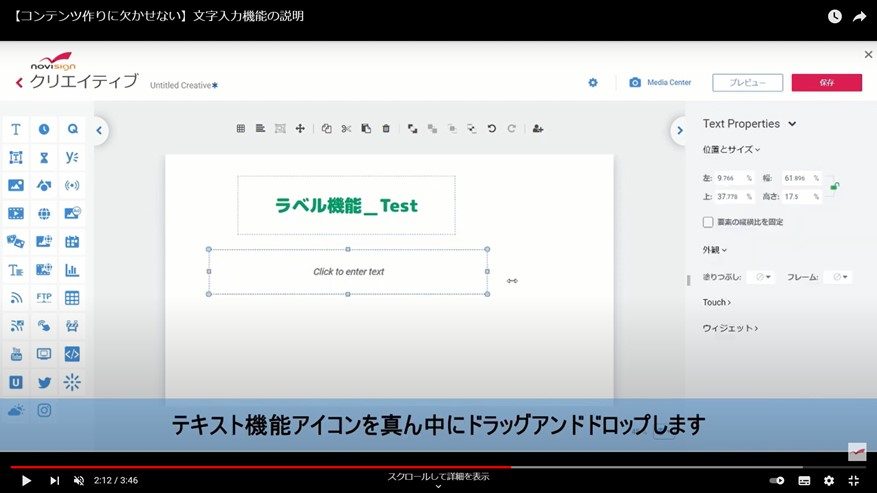Viewport: 877px width, 493px height.
Task: Collapse the left widget panel arrow
Action: click(99, 130)
